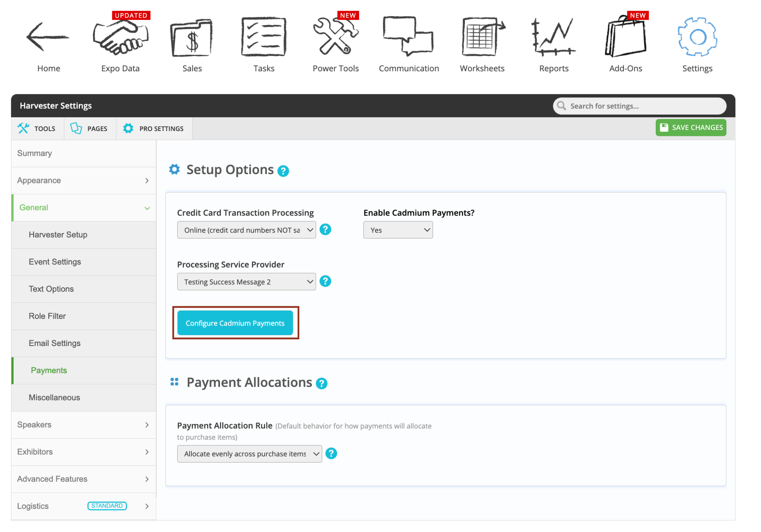Switch to the Pro Settings tab
761x532 pixels.
pos(154,128)
